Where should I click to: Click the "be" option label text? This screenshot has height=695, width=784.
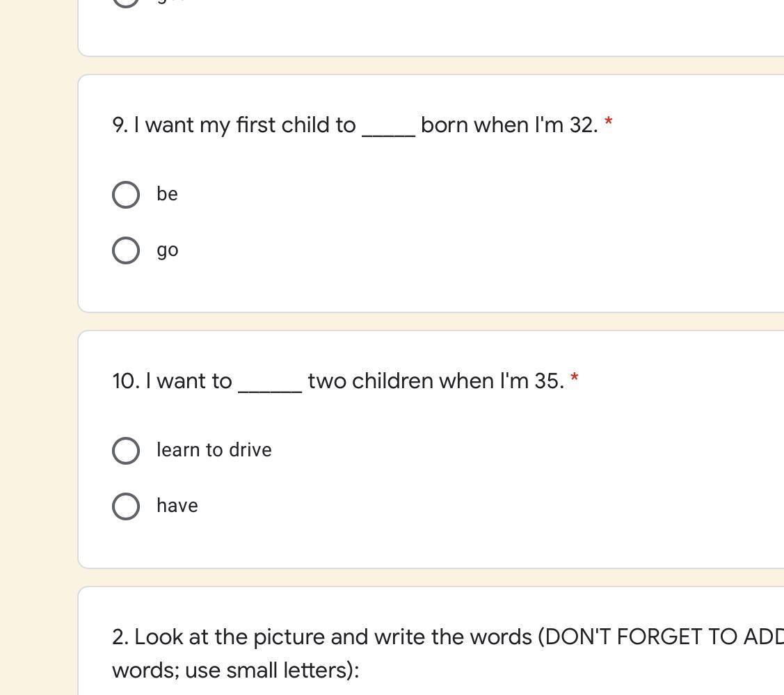coord(167,194)
